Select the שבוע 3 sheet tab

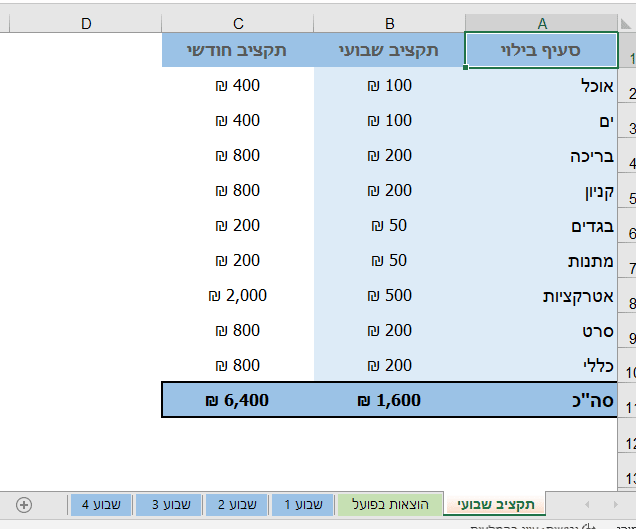click(x=169, y=505)
